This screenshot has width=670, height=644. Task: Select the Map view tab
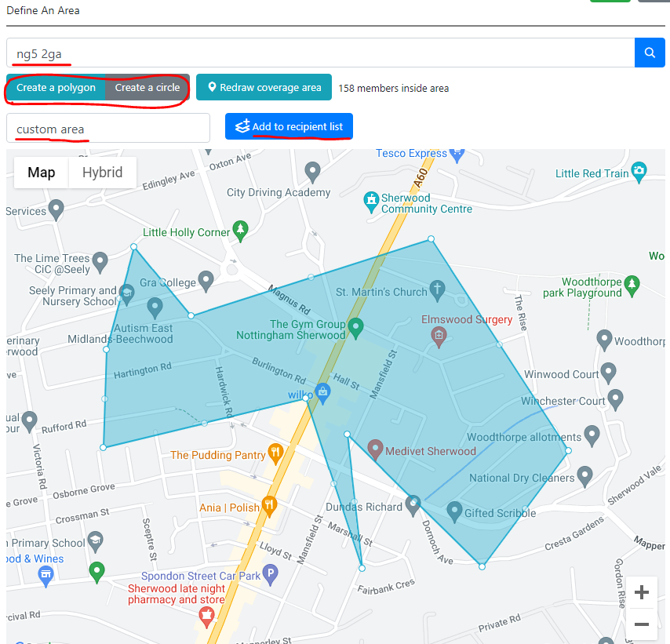pyautogui.click(x=42, y=173)
